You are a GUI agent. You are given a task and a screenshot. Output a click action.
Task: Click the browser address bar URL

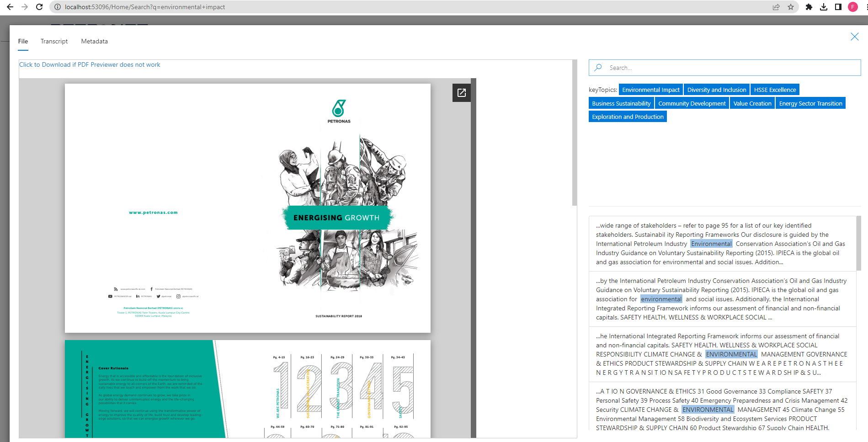coord(145,7)
